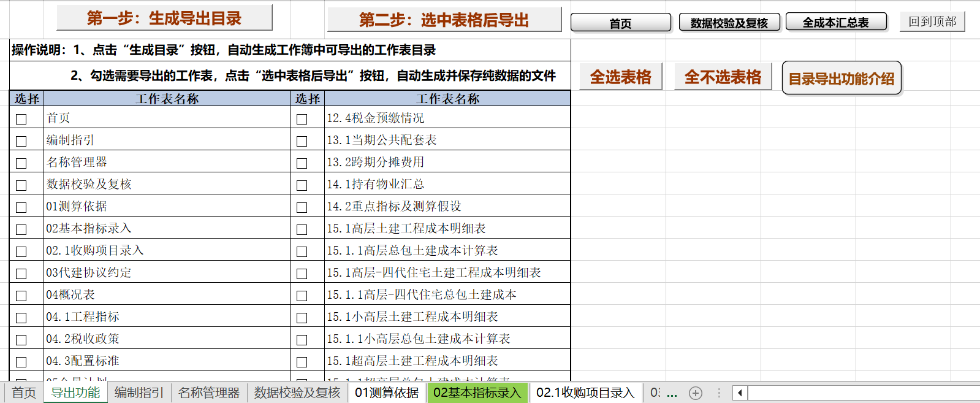Click the right 工作表名称 column header
Viewport: 980px width, 403px height.
point(447,99)
